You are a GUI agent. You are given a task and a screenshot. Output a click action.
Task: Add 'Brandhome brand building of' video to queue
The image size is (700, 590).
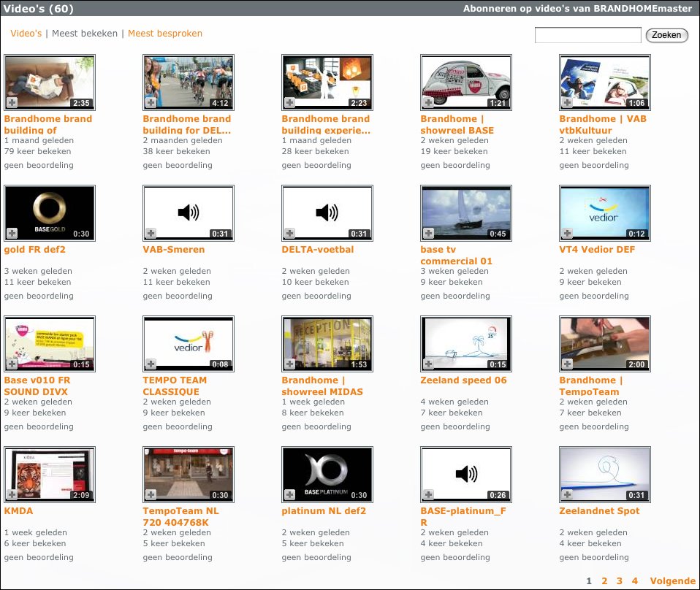point(12,103)
